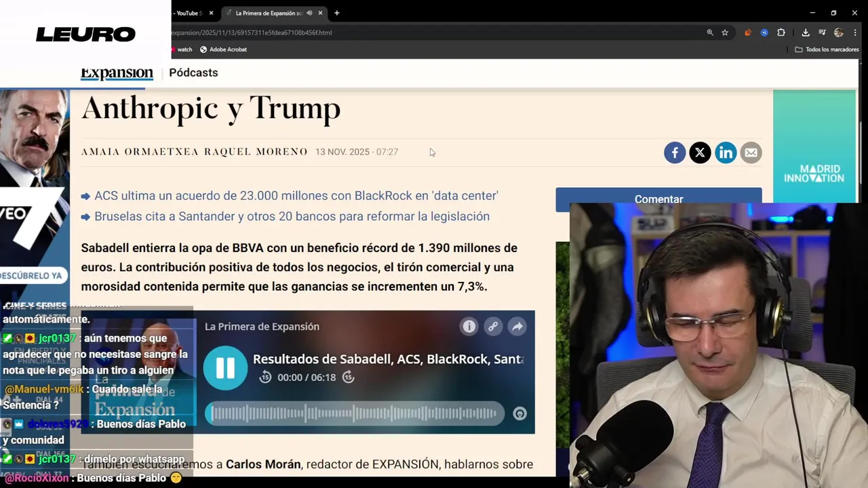Click the author name Amaia Ormaetxea
868x488 pixels.
tap(140, 152)
